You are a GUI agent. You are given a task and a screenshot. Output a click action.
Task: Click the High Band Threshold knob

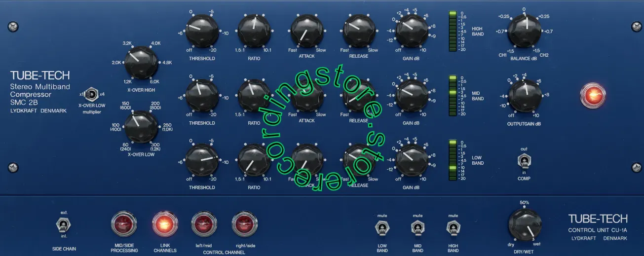201,31
